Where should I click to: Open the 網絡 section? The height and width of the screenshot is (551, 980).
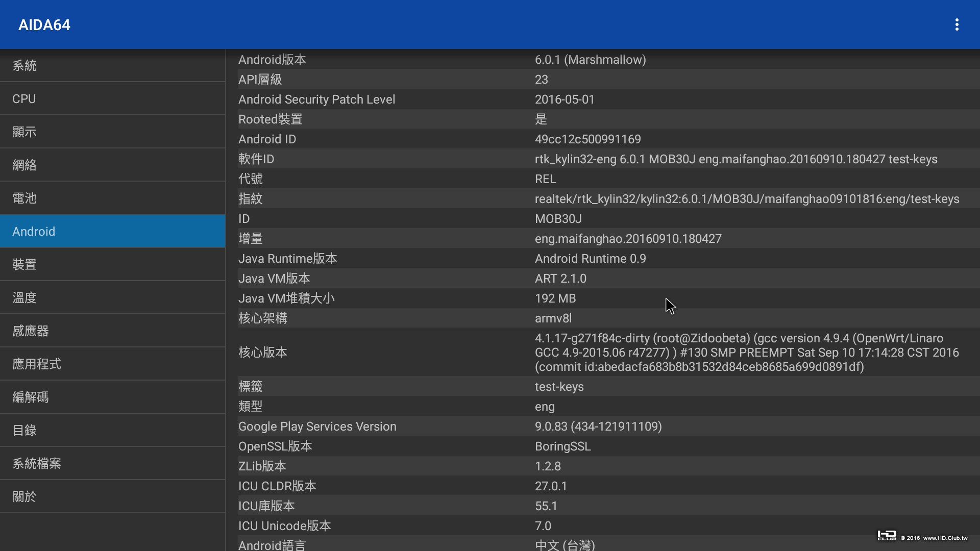tap(112, 165)
